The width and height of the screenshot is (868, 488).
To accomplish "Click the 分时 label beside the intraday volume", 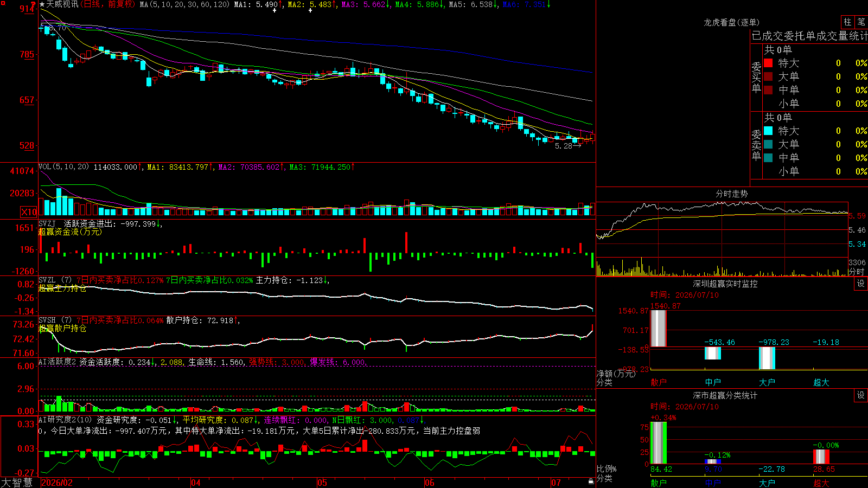I will (857, 272).
